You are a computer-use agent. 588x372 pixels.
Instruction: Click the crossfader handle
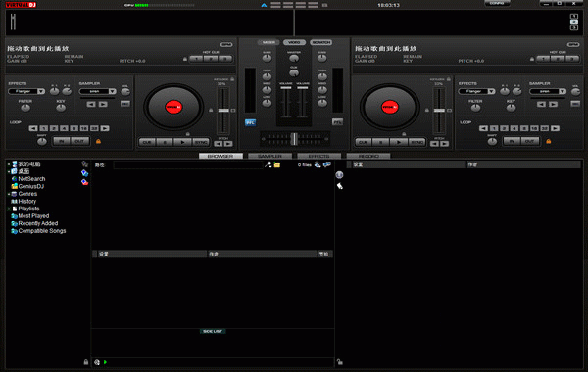(294, 139)
